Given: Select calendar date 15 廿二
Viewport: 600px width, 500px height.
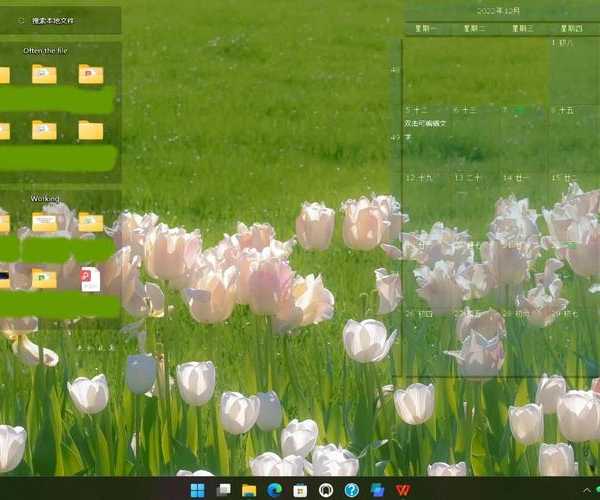Looking at the screenshot, I should point(564,178).
